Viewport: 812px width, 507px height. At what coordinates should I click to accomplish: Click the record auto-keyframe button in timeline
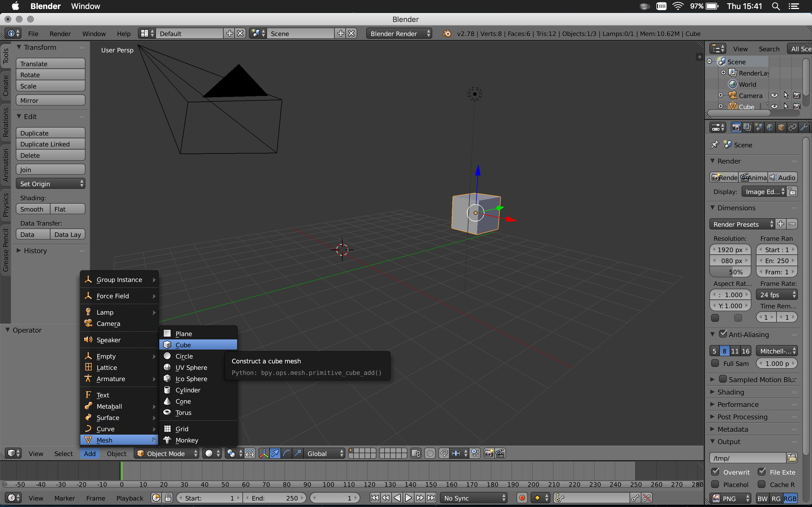(x=522, y=498)
